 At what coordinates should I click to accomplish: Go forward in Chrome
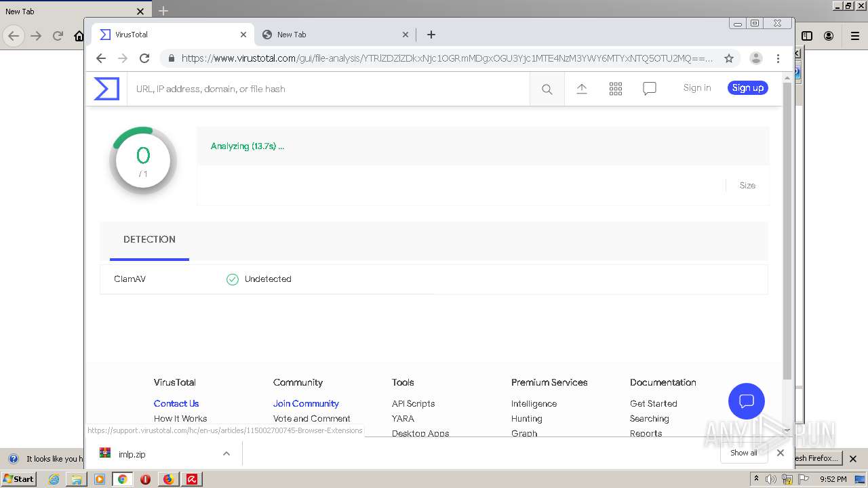point(123,58)
